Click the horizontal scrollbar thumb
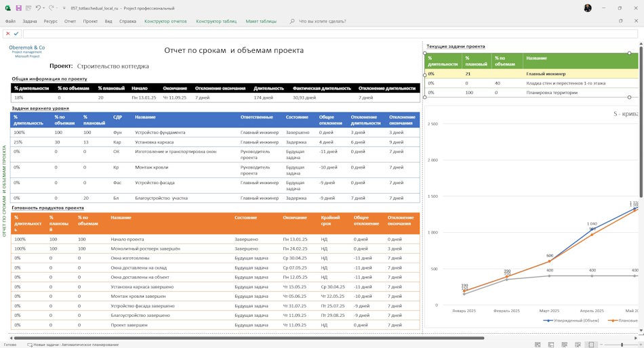 [x=249, y=338]
